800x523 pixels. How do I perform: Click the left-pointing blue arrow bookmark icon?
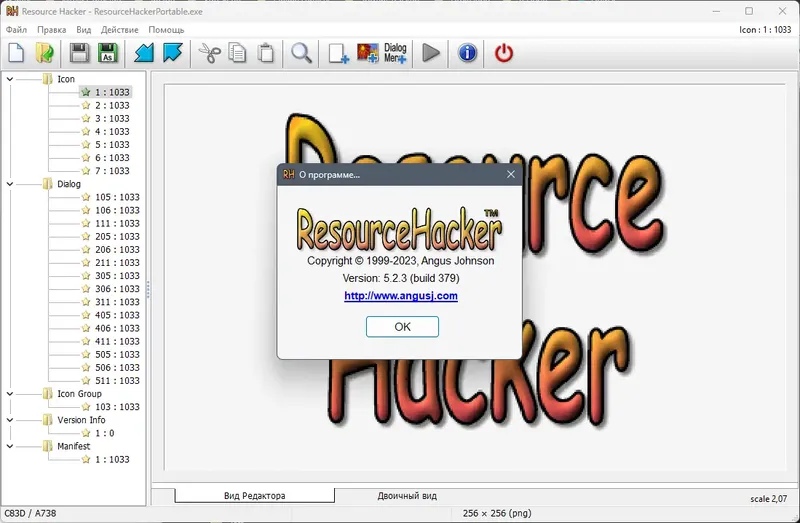(144, 53)
